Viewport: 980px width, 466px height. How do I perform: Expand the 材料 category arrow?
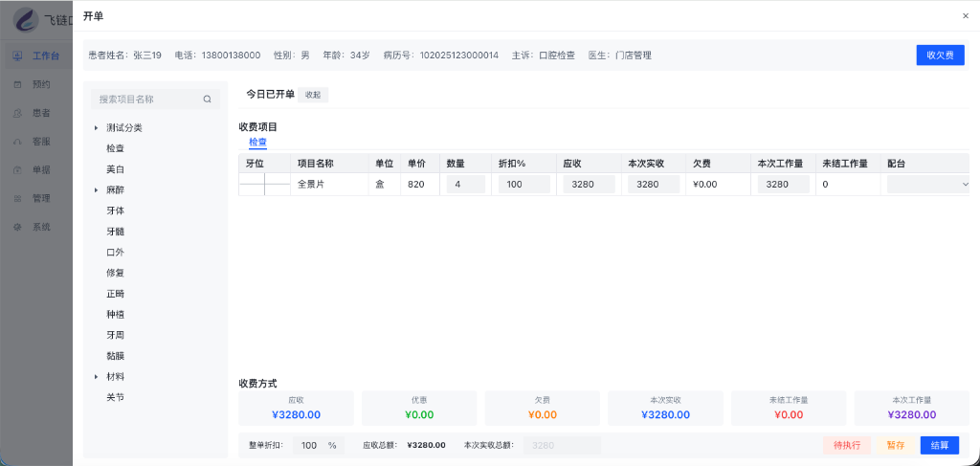click(x=97, y=377)
